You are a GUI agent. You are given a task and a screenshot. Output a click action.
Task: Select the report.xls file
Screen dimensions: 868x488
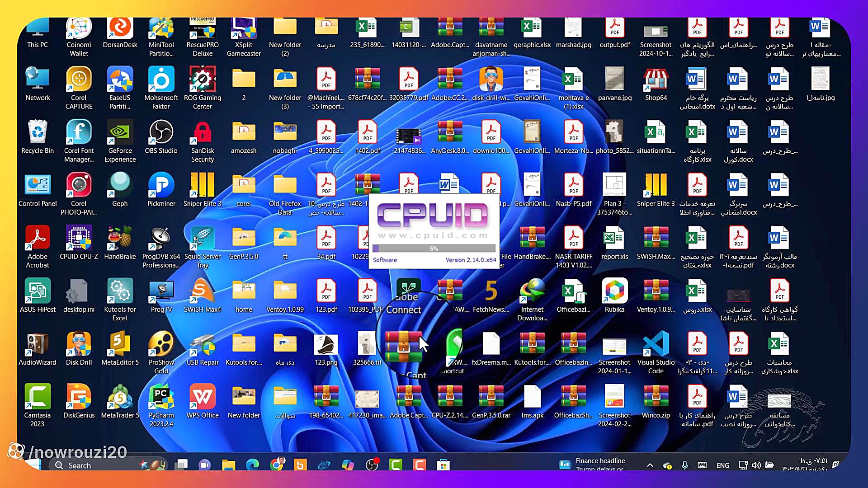click(x=614, y=243)
